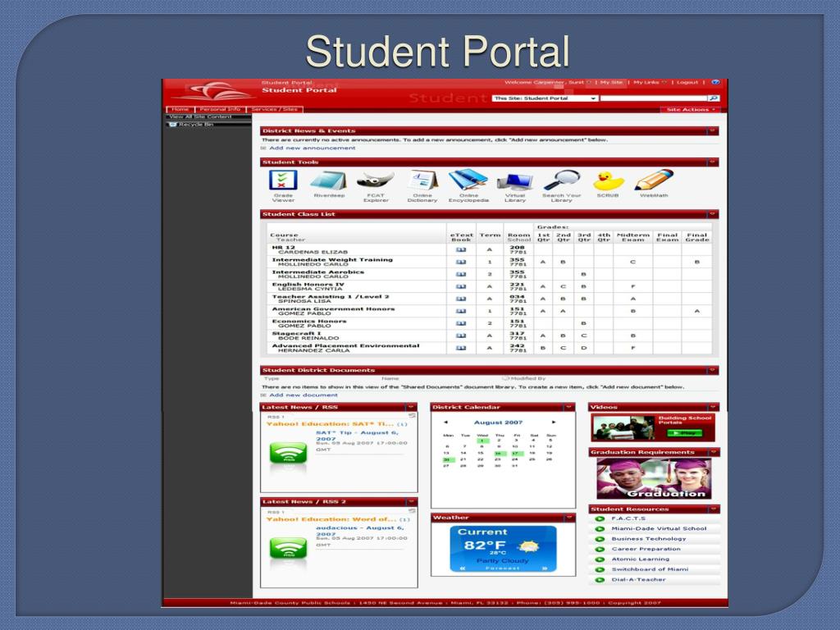Click 'Add new document' link
The width and height of the screenshot is (840, 630).
pyautogui.click(x=304, y=395)
